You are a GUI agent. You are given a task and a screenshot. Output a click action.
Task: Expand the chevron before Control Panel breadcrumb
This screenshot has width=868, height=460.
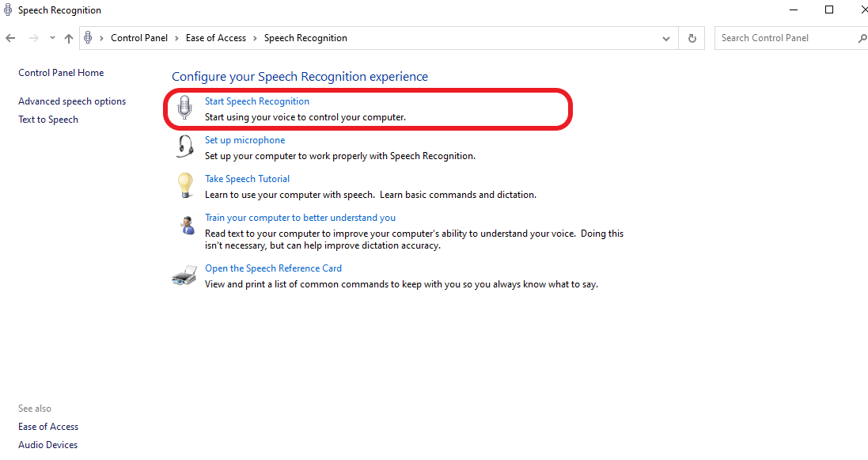[102, 38]
